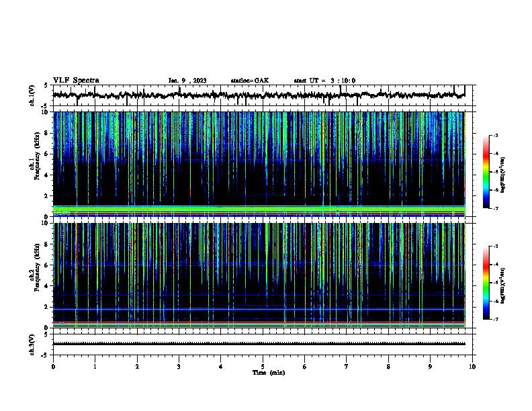Click the ch.1 colorbar log(PSD) label
Screen dimensions: 532x411
(x=503, y=175)
